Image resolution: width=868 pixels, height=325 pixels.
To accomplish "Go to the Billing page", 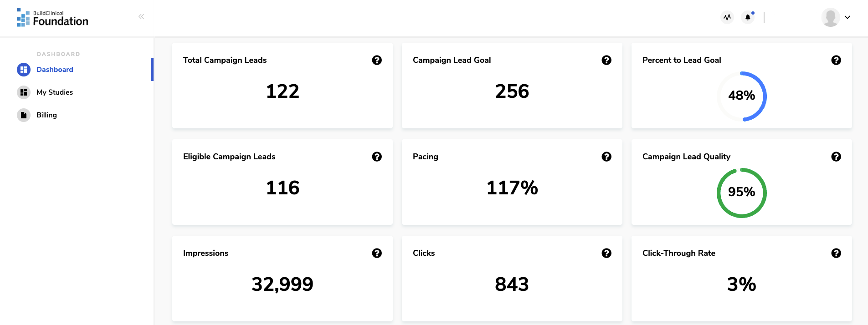I will coord(46,115).
